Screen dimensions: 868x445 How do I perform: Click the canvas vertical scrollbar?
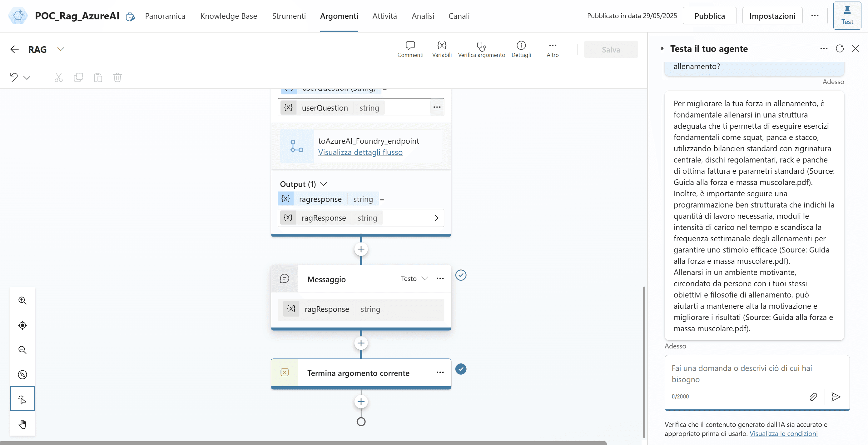point(644,362)
